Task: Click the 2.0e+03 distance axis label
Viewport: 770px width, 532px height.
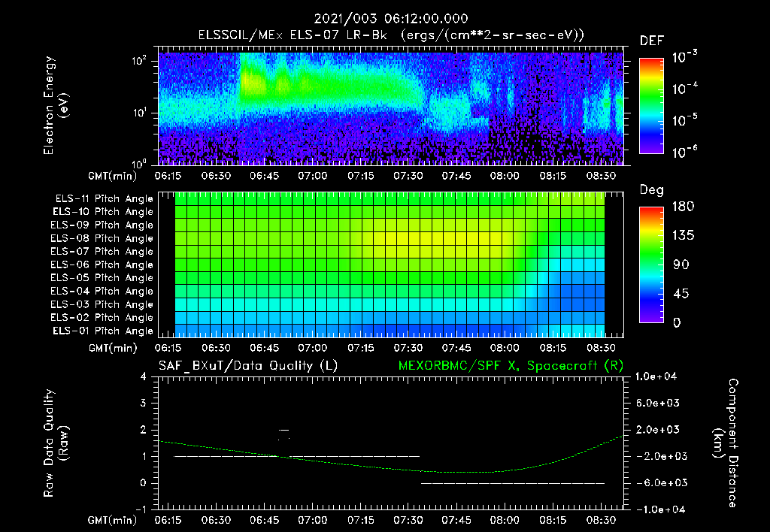Action: pyautogui.click(x=658, y=430)
